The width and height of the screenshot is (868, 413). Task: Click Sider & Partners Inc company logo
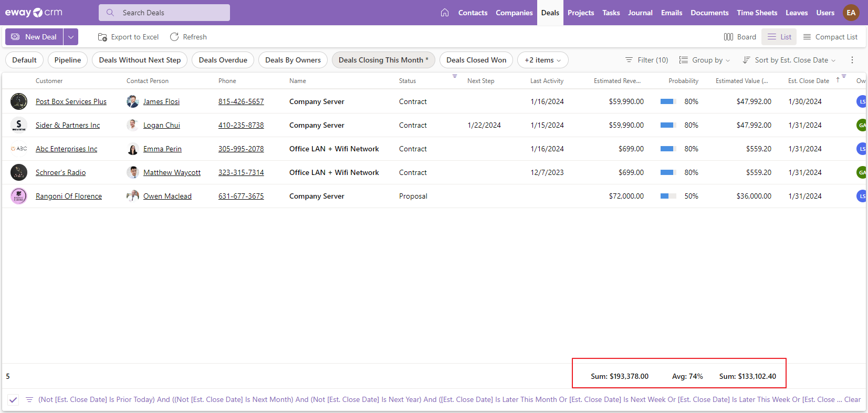[x=19, y=125]
